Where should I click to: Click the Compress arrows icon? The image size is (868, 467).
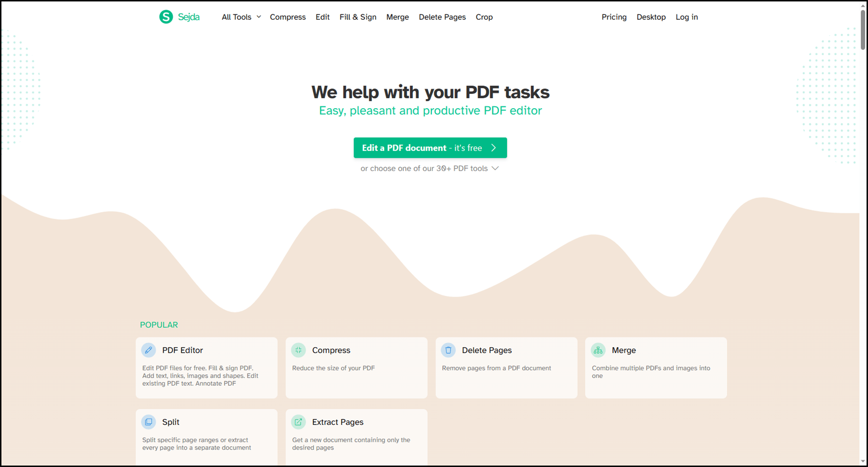point(298,350)
